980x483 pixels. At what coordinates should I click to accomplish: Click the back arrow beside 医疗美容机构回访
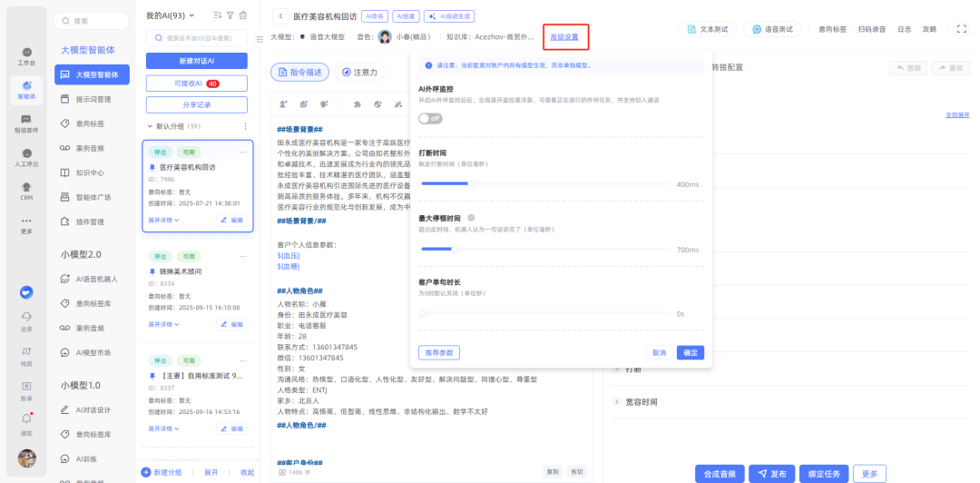pyautogui.click(x=280, y=16)
